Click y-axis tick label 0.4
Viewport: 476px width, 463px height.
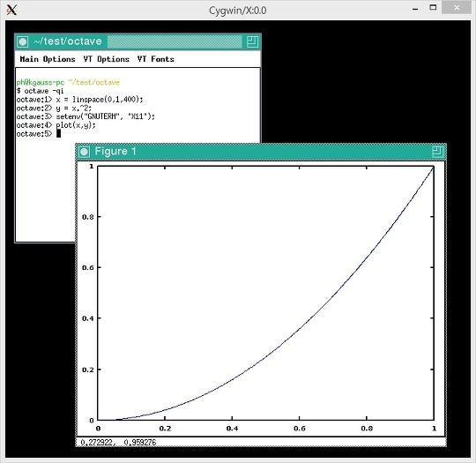point(88,318)
